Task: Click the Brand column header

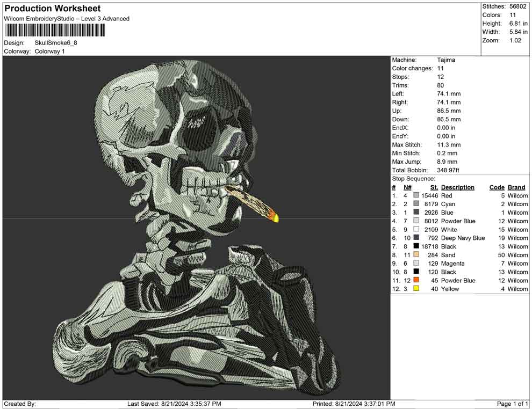Action: point(516,187)
